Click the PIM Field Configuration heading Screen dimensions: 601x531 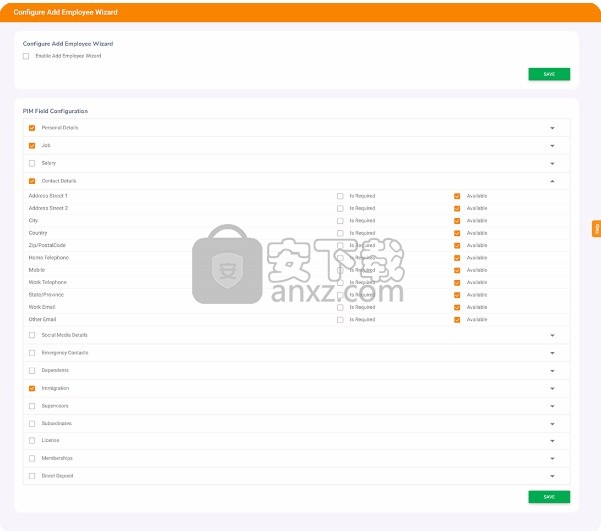(x=55, y=111)
